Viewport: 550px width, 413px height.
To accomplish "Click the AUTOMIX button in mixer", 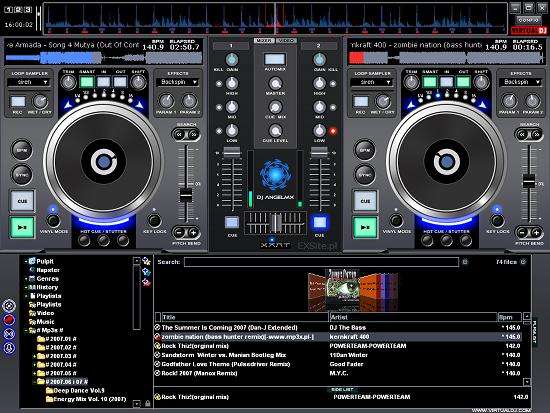I will click(x=275, y=59).
